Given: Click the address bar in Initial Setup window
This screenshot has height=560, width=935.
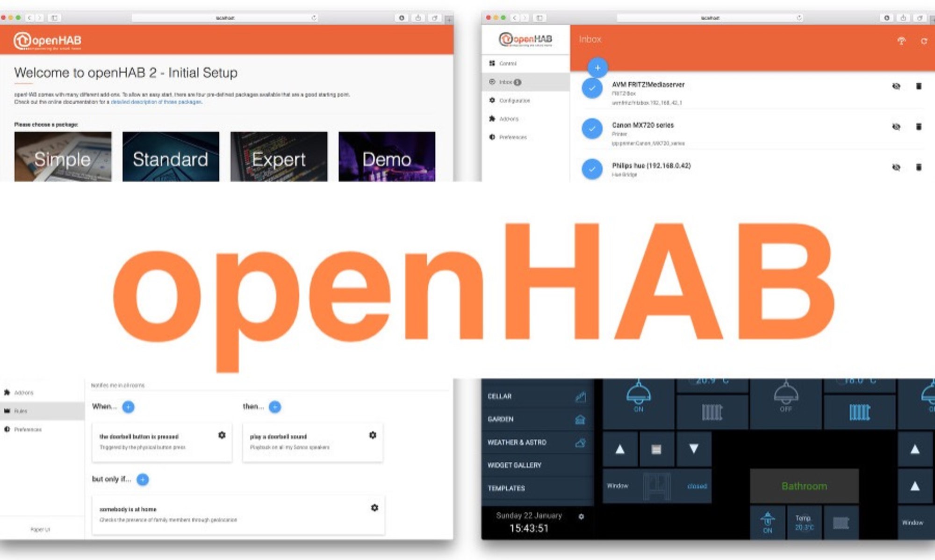Looking at the screenshot, I should [x=225, y=18].
